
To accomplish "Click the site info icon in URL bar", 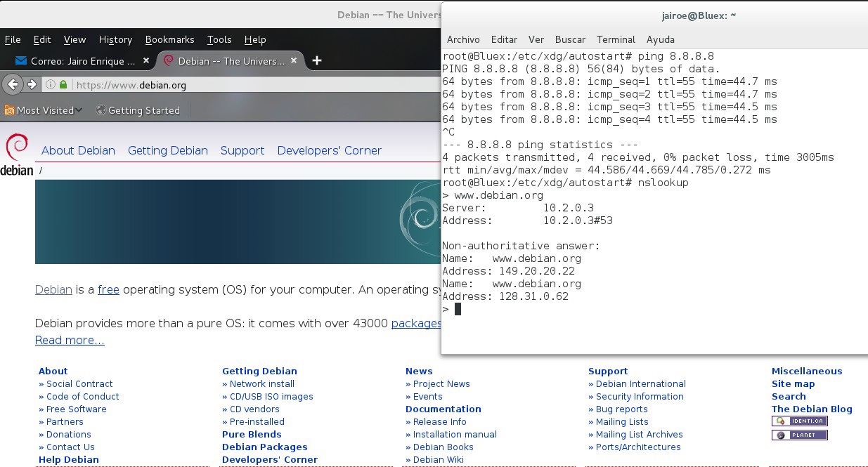I will 51,85.
